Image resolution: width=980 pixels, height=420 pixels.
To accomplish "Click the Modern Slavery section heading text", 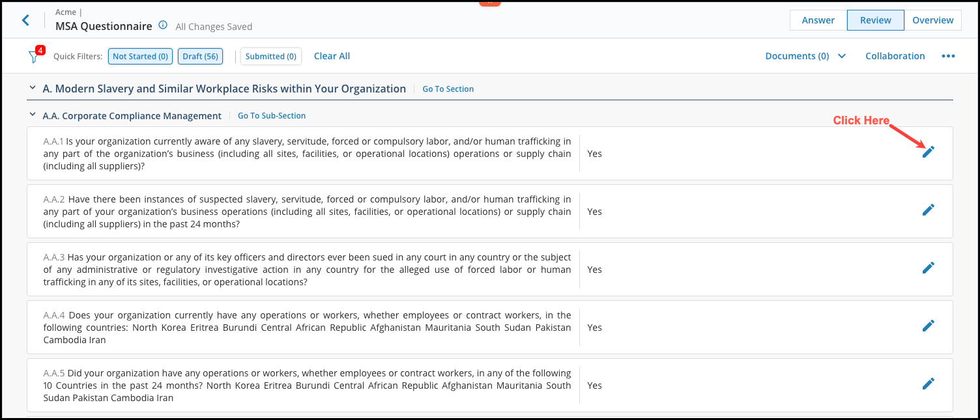I will point(224,89).
